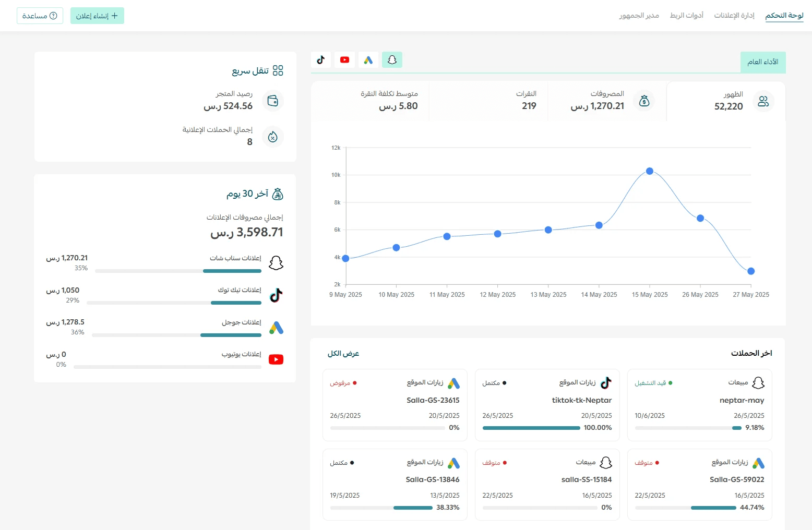Screen dimensions: 812x530
Task: Click the إنشاء إعلان create ad button
Action: coord(97,16)
